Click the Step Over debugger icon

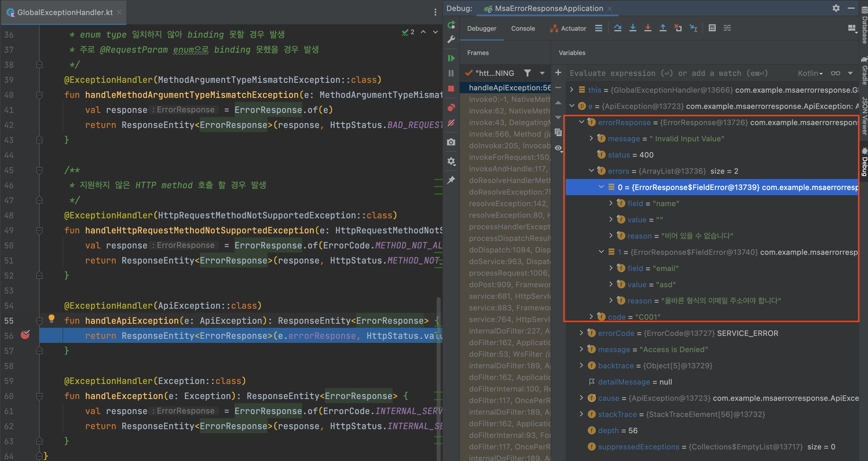(617, 28)
